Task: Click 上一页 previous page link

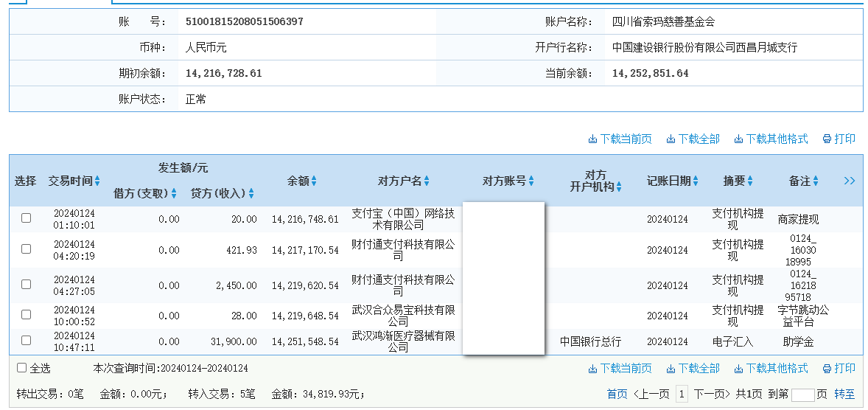Action: point(651,394)
